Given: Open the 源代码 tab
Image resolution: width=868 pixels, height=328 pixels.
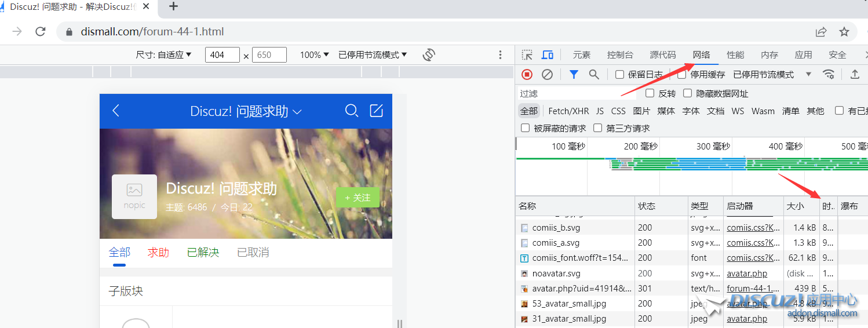Looking at the screenshot, I should pyautogui.click(x=663, y=55).
